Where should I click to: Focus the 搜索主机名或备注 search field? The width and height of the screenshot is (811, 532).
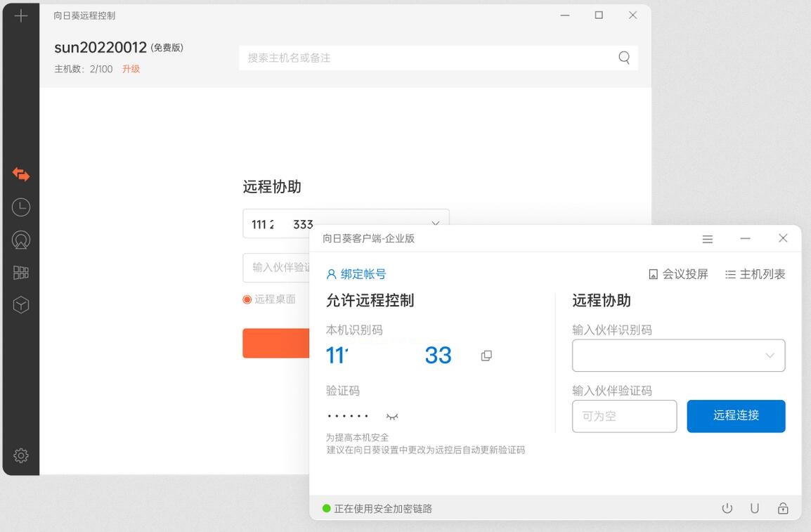pos(438,58)
